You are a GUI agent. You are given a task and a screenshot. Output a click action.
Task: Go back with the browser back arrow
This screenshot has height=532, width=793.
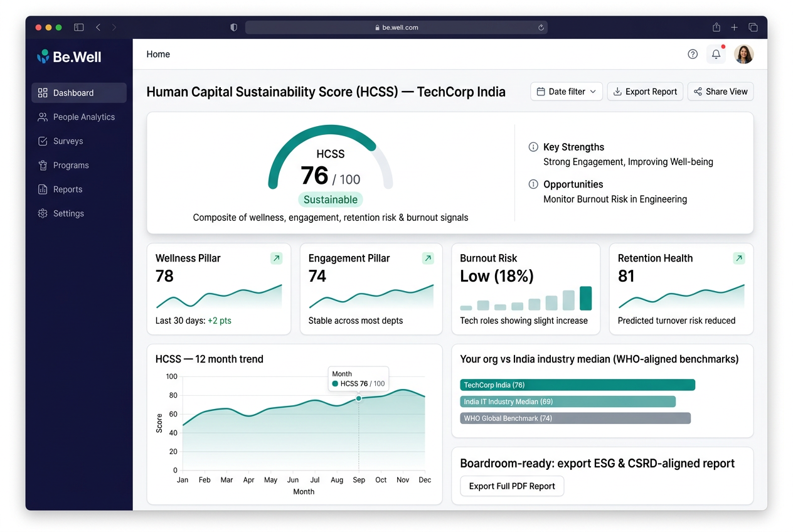click(98, 28)
